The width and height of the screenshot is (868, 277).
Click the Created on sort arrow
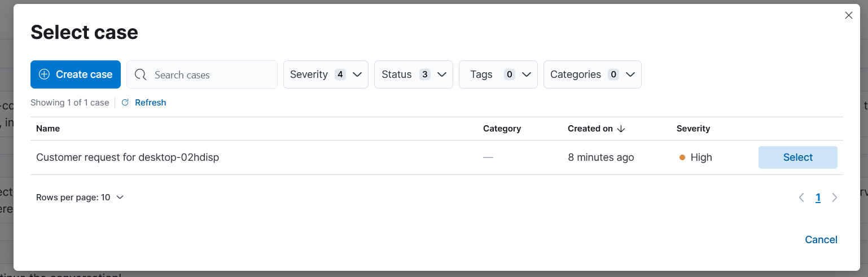tap(621, 129)
